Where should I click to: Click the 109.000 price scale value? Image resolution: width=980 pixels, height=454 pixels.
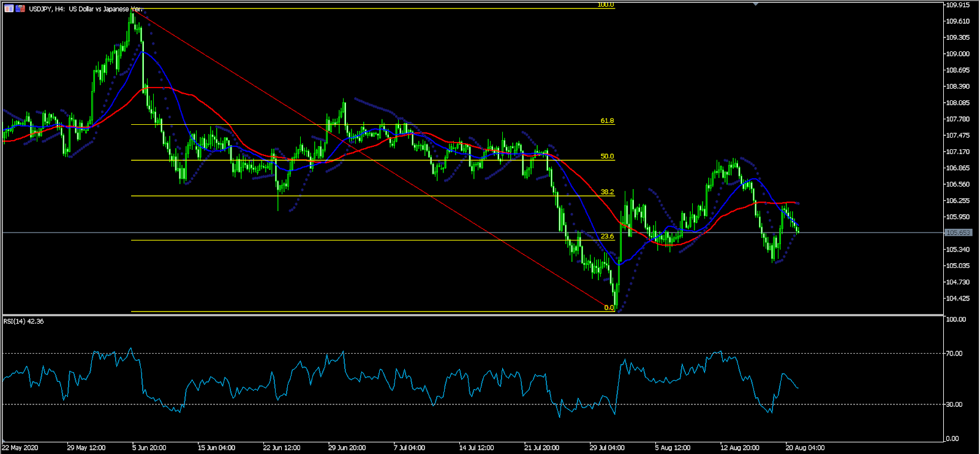click(x=958, y=54)
